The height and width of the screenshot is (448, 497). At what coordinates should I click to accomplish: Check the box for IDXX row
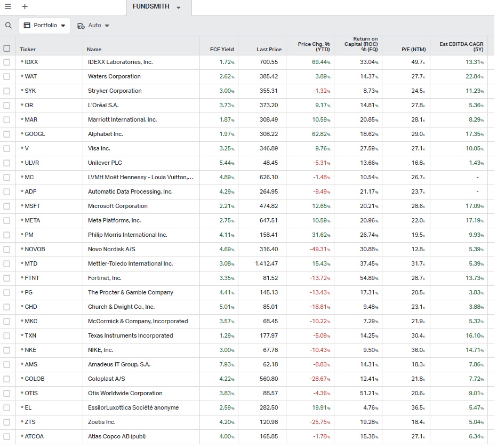(x=7, y=62)
